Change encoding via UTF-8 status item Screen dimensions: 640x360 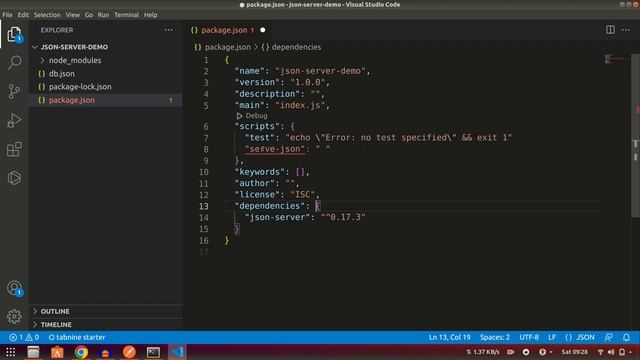pyautogui.click(x=529, y=338)
